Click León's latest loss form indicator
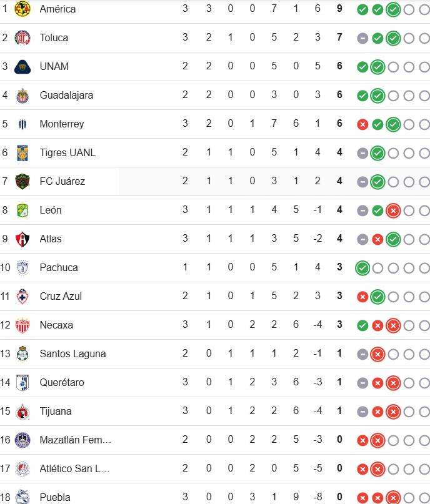Viewport: 430px width, 504px height. click(393, 211)
